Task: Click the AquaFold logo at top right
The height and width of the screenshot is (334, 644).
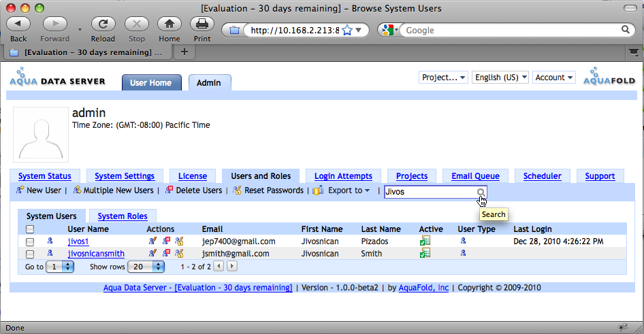Action: [609, 76]
